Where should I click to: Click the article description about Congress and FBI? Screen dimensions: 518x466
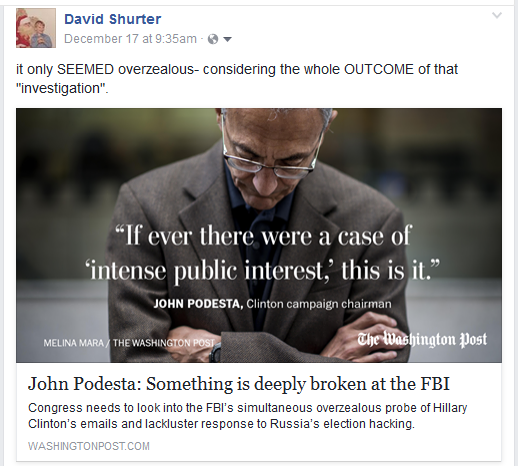(248, 416)
